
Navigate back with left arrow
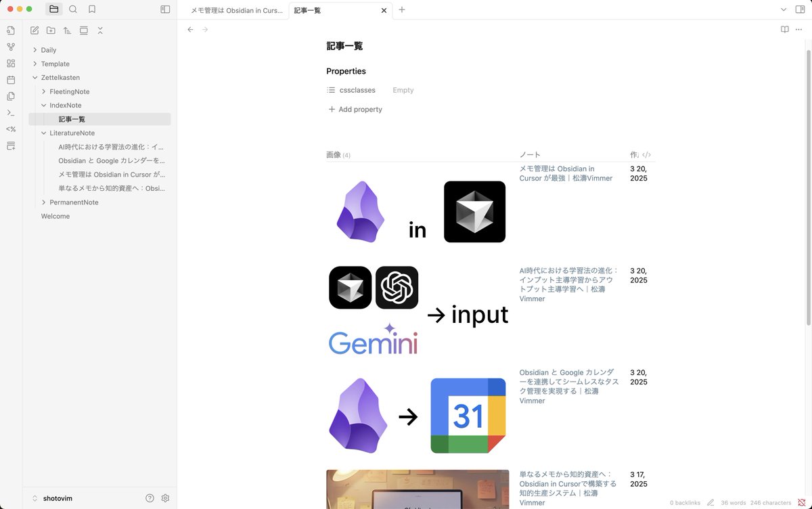(x=190, y=30)
